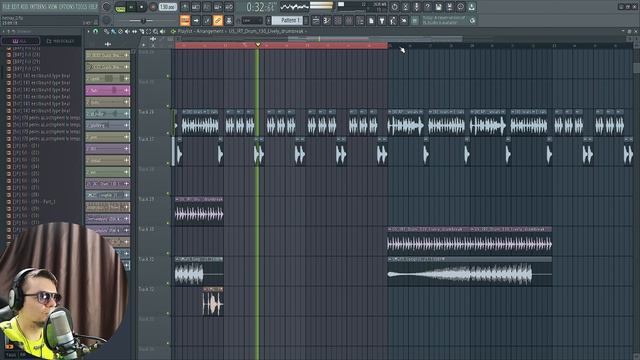
Task: Switch browser to the tab right of ALL
Action: pyautogui.click(x=61, y=41)
